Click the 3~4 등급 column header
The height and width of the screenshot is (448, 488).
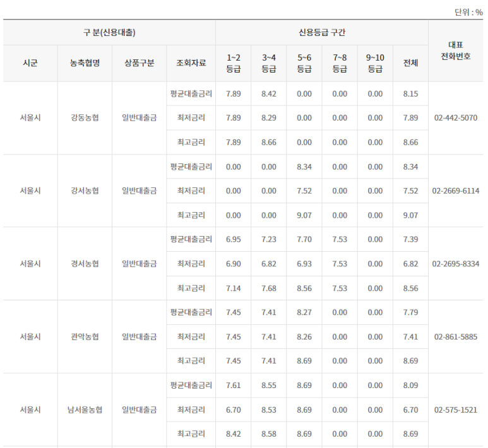(269, 63)
